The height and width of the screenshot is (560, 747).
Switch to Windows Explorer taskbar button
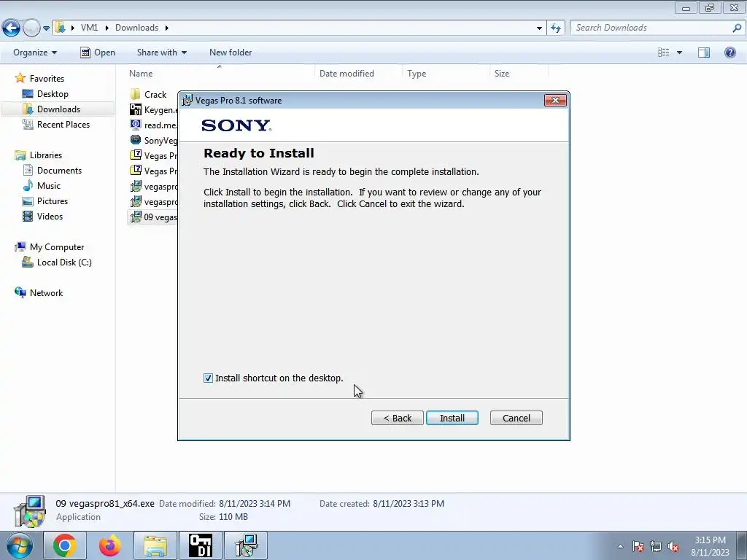click(x=155, y=545)
